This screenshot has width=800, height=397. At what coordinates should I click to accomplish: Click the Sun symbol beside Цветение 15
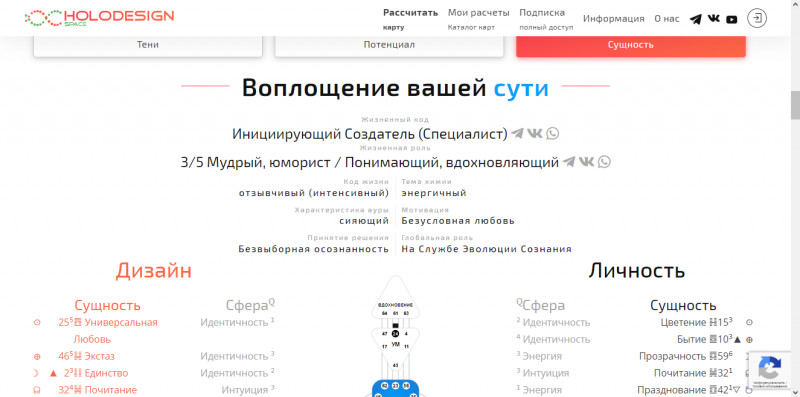pos(749,322)
